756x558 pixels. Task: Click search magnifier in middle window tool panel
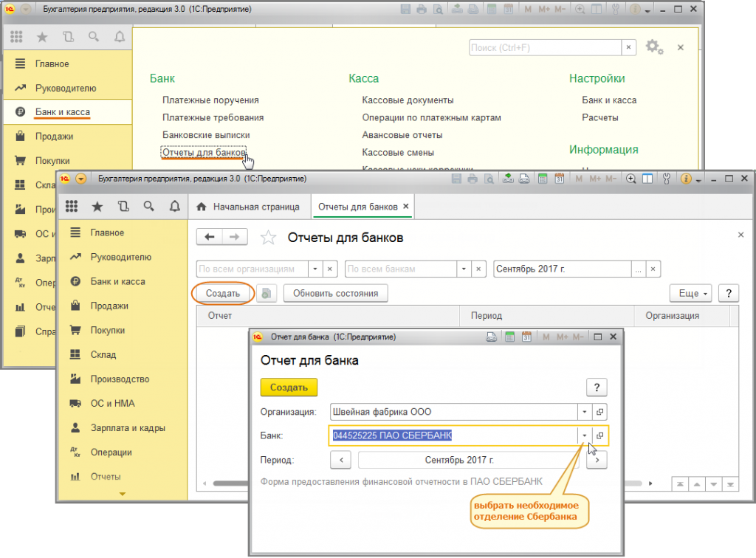tap(149, 207)
